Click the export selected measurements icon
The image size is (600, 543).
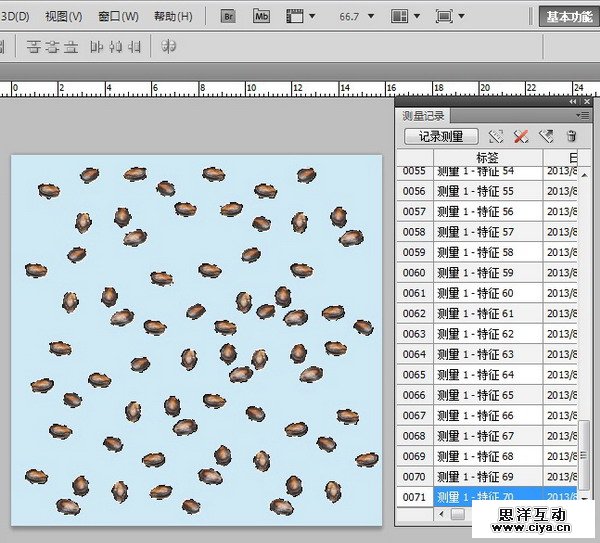point(546,136)
